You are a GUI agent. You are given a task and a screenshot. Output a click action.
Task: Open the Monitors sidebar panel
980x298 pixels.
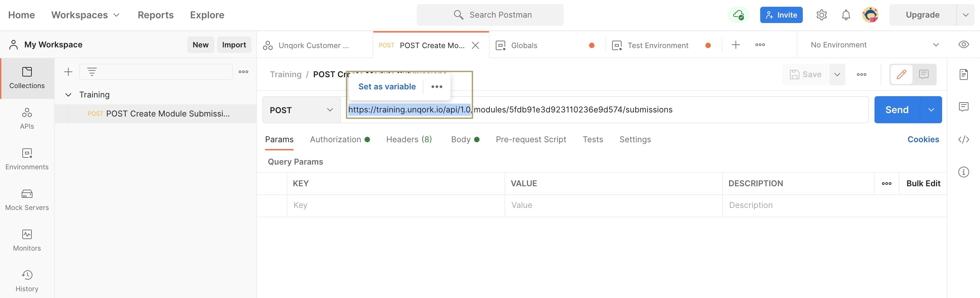tap(27, 240)
